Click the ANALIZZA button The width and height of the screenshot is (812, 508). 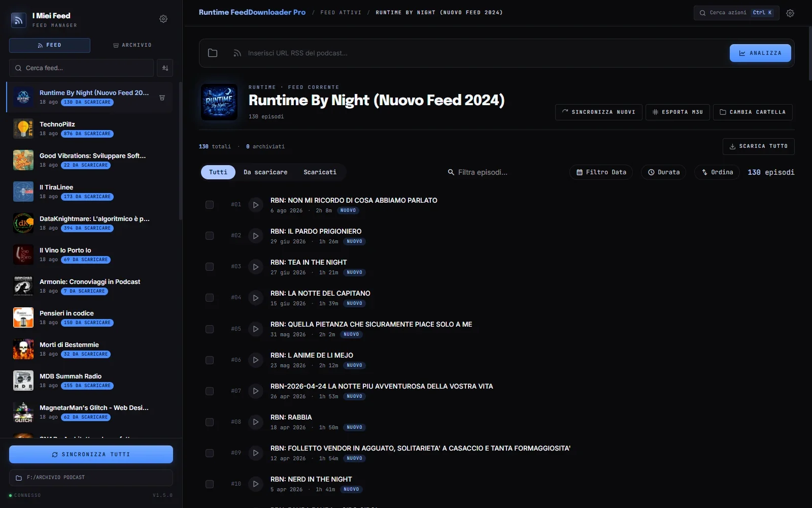(x=760, y=53)
